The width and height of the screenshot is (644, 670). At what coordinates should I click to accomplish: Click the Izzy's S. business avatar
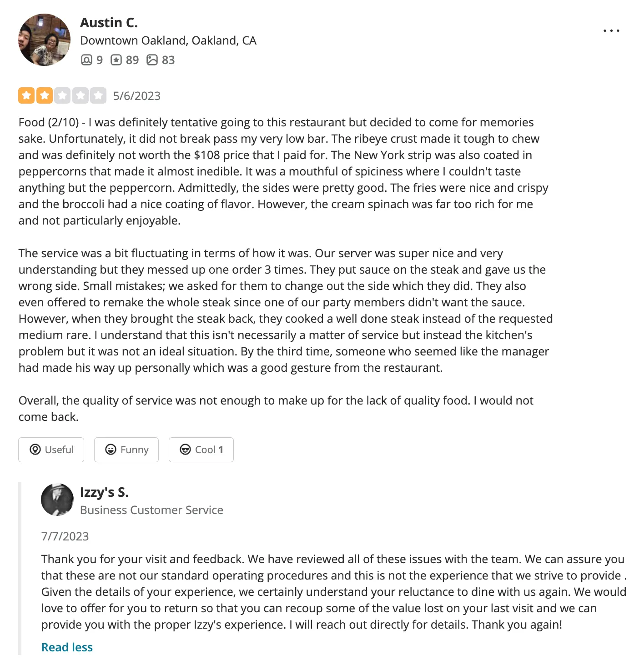coord(57,500)
